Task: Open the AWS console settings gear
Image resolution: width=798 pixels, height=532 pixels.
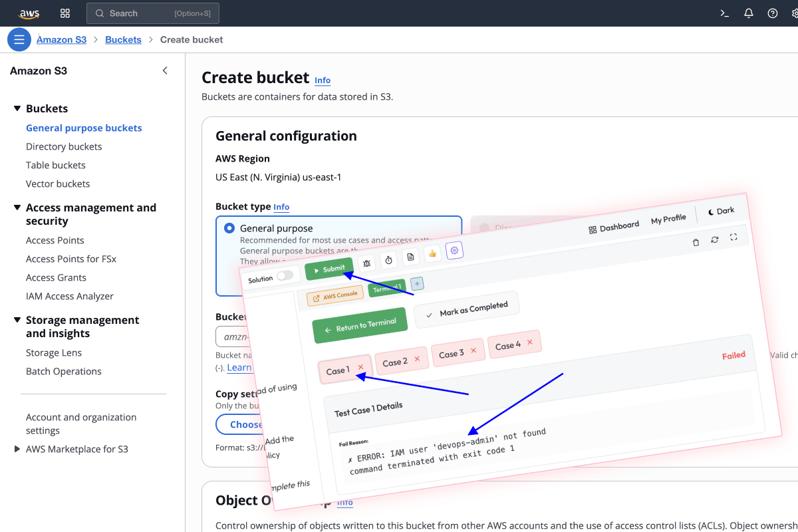Action: click(x=794, y=13)
